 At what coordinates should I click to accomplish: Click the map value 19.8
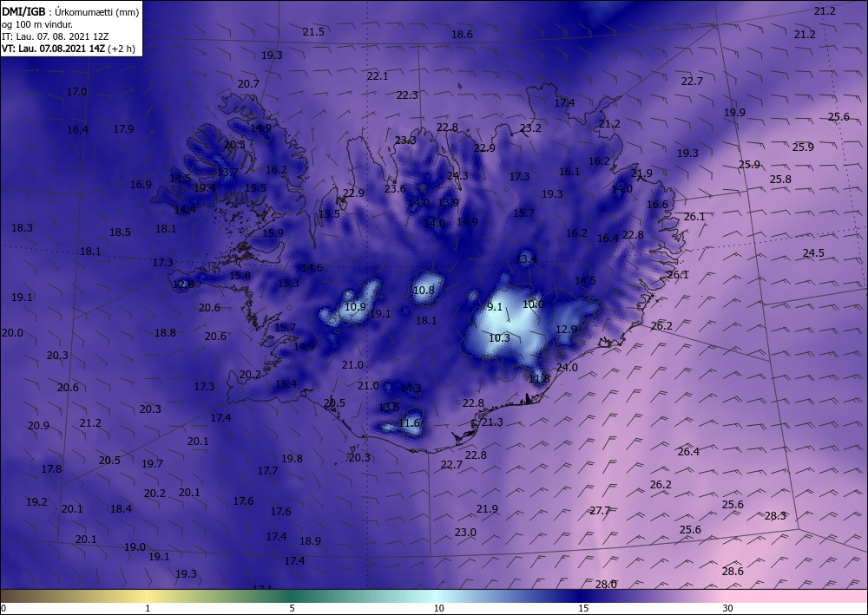coord(292,459)
